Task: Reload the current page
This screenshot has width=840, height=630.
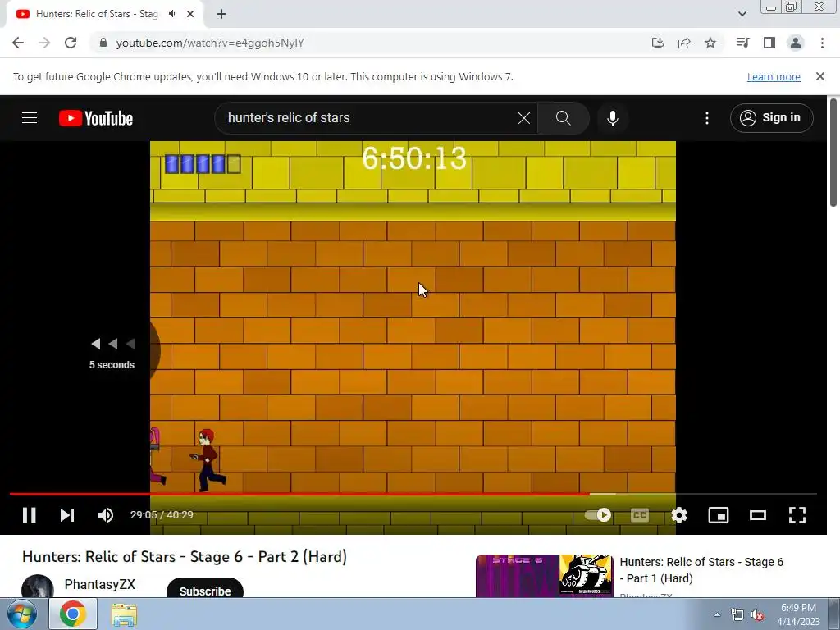Action: [x=71, y=43]
